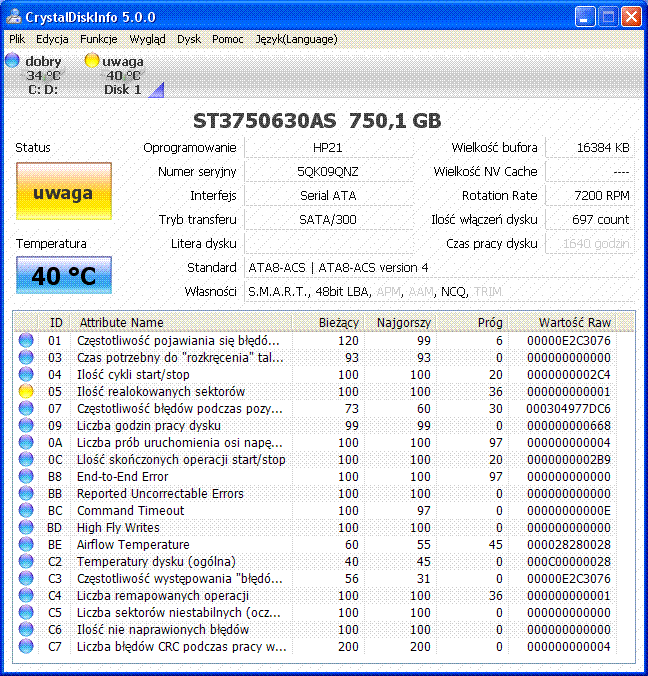Click the status orb for attribute C6
The height and width of the screenshot is (676, 648).
(26, 629)
